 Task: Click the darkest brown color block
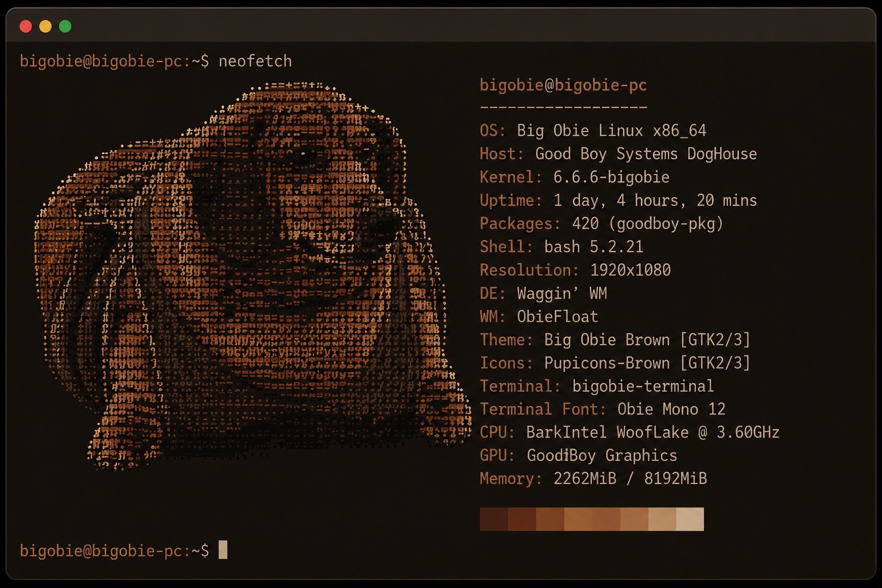[494, 519]
